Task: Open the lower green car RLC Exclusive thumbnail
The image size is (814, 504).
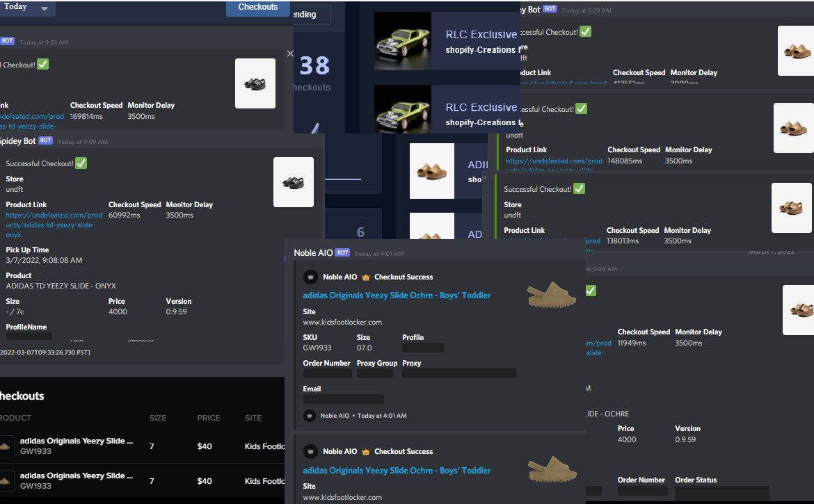Action: coord(402,109)
